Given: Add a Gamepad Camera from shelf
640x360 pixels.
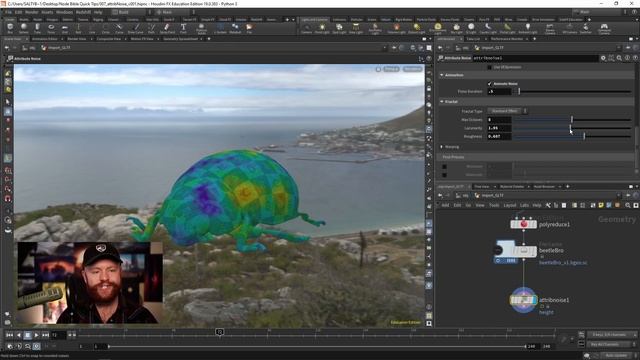Looking at the screenshot, I should (604, 28).
